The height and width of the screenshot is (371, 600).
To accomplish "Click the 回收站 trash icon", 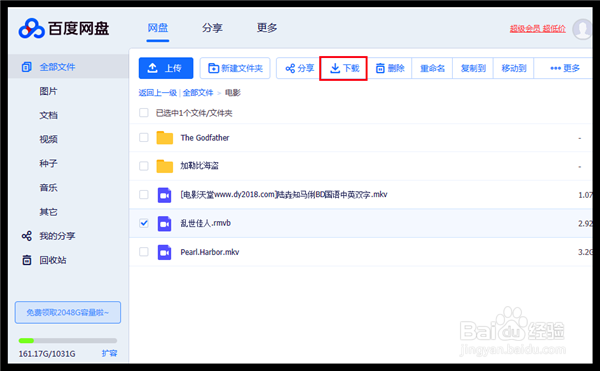I will pyautogui.click(x=26, y=260).
